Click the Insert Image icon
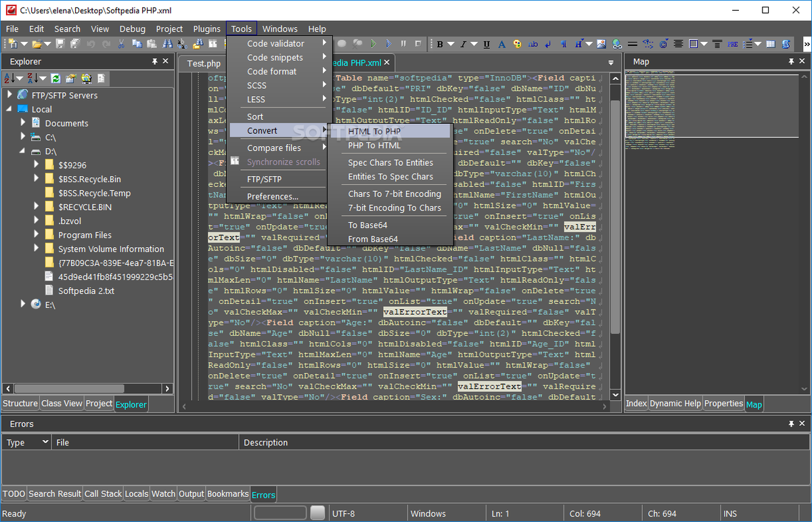 [x=602, y=44]
